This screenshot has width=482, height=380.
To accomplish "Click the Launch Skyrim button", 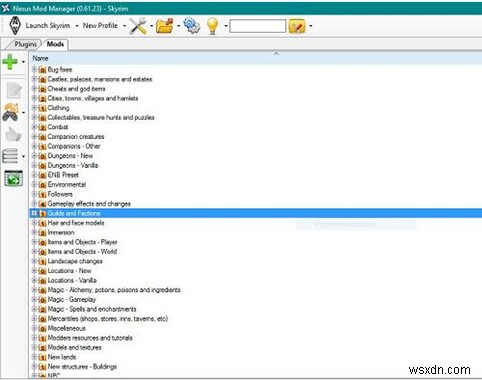I will 48,26.
